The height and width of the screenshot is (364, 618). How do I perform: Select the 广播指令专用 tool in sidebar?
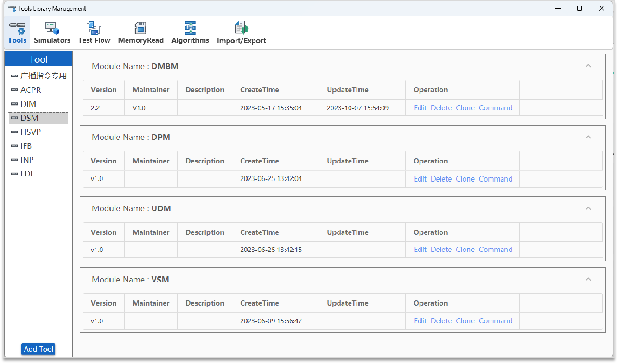click(x=38, y=76)
